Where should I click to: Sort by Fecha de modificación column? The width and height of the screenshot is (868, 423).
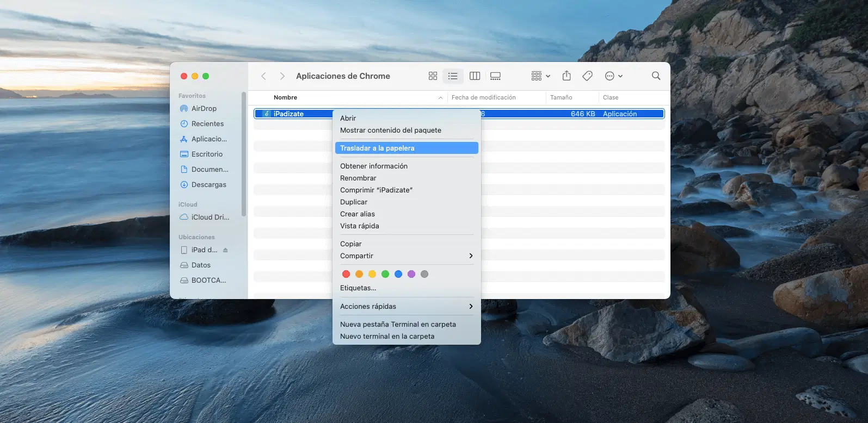coord(483,97)
